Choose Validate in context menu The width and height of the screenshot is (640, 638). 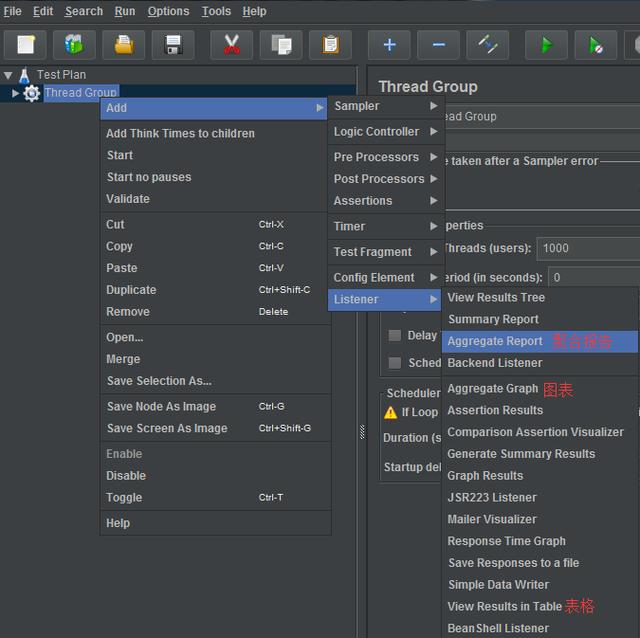tap(215, 199)
